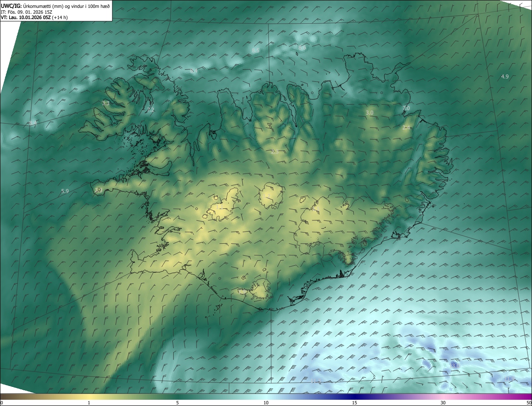Click the 2.4 value label on the map
This screenshot has width=532, height=406.
406,128
